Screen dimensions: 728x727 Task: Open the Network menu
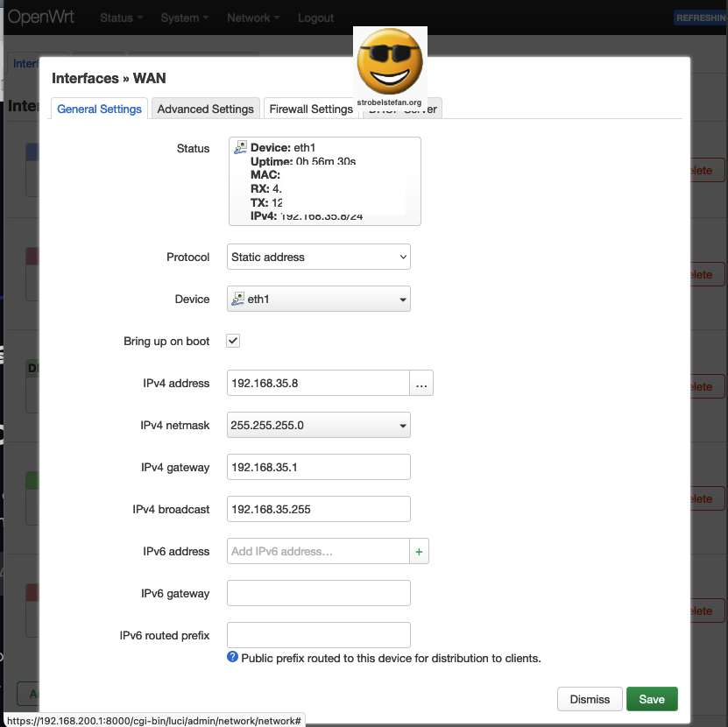pos(252,17)
